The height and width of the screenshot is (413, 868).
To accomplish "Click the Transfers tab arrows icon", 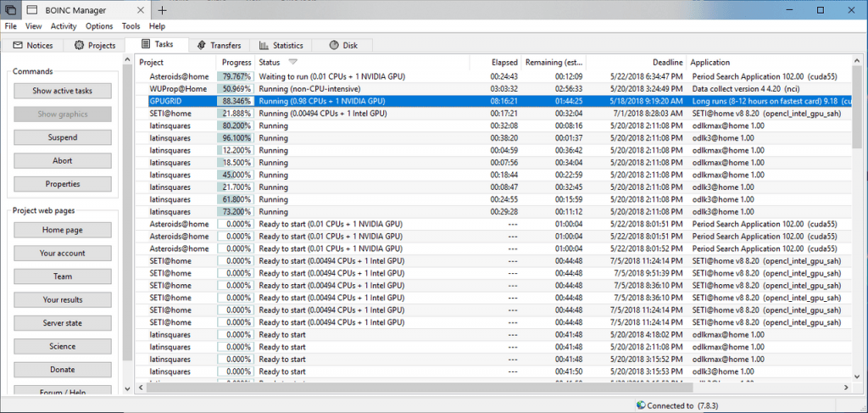I will [201, 46].
